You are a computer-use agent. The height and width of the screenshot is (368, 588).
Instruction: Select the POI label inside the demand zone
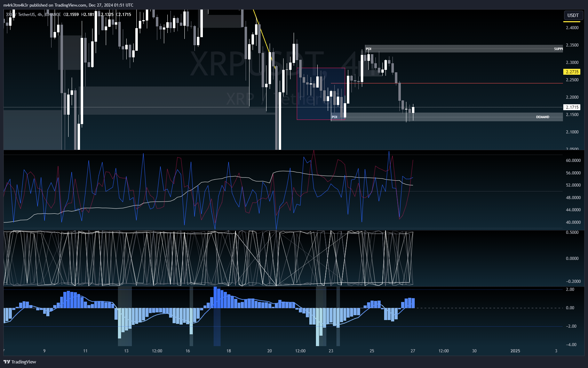334,117
